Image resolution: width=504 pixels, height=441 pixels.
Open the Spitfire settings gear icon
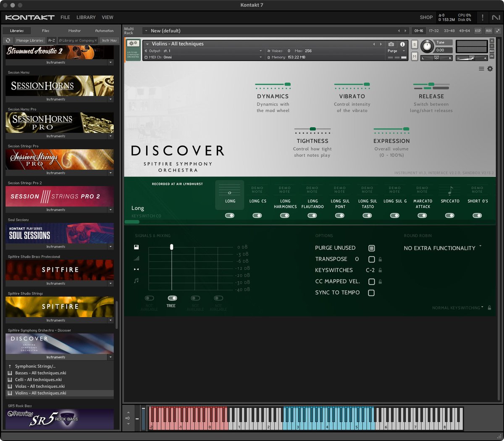(x=490, y=69)
